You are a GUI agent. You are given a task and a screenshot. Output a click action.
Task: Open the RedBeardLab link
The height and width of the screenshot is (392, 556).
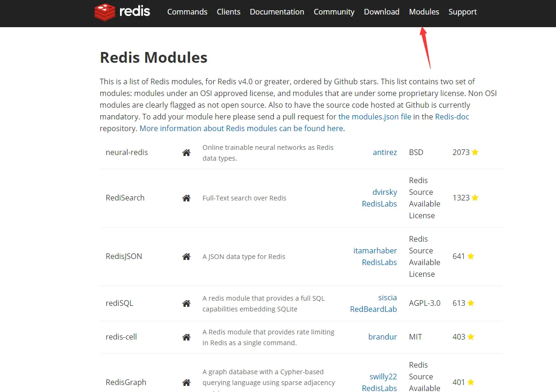373,309
